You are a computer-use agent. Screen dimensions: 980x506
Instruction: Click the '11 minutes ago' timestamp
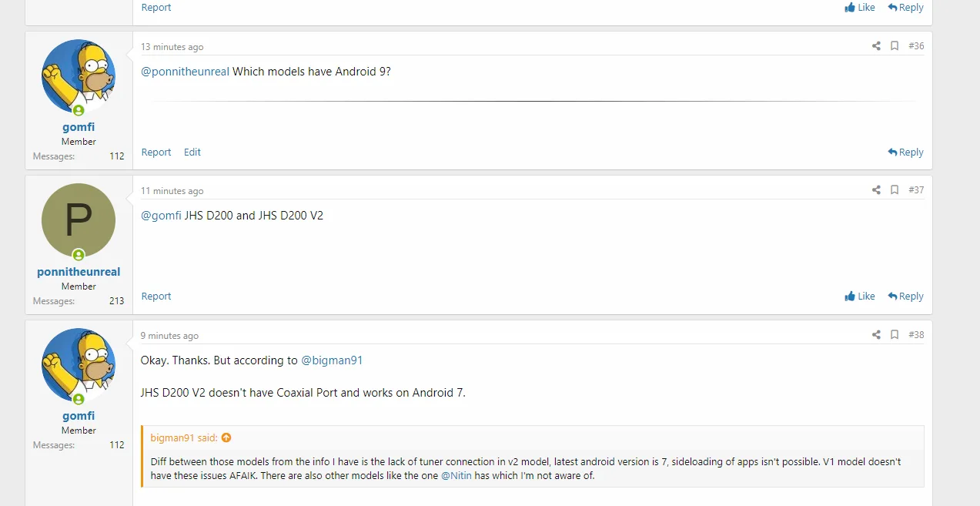(x=172, y=191)
